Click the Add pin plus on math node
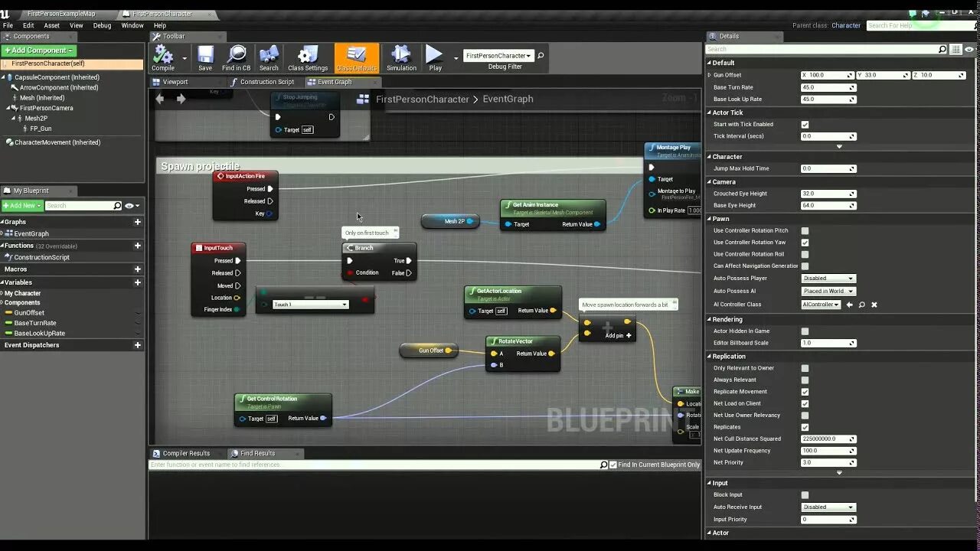980x551 pixels. point(629,335)
